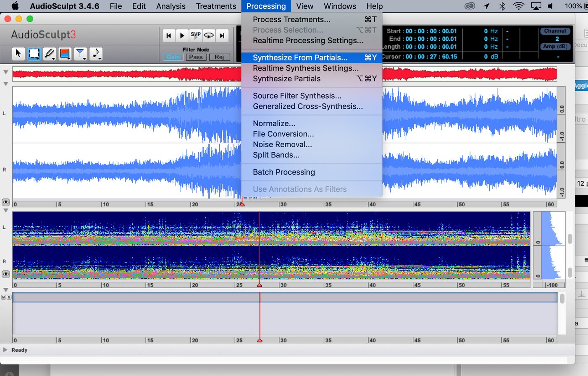Rewind to start of sound
Viewport: 588px width, 376px height.
point(168,36)
